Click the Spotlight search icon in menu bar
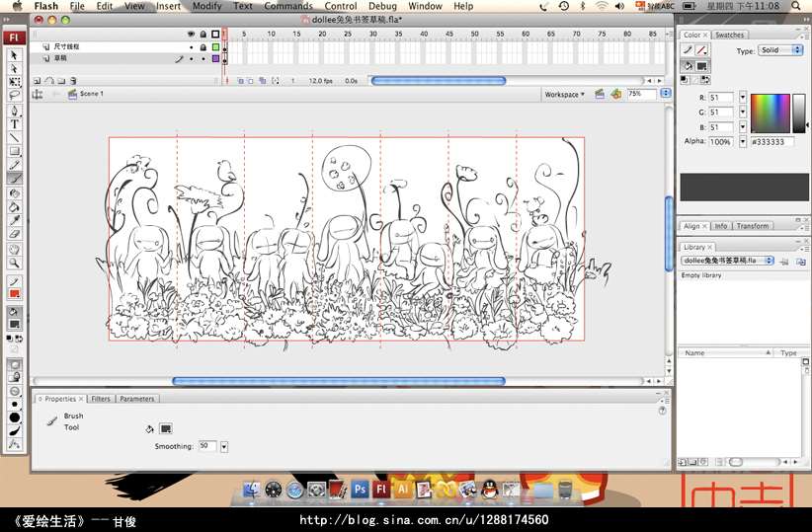 coord(796,6)
